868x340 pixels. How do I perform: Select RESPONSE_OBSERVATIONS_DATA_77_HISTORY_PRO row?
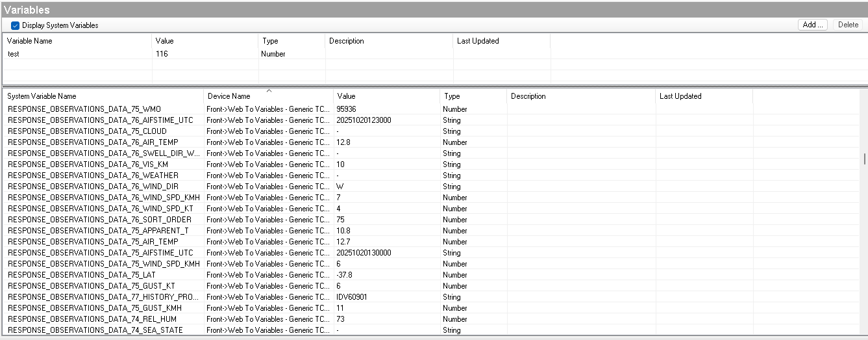click(104, 297)
